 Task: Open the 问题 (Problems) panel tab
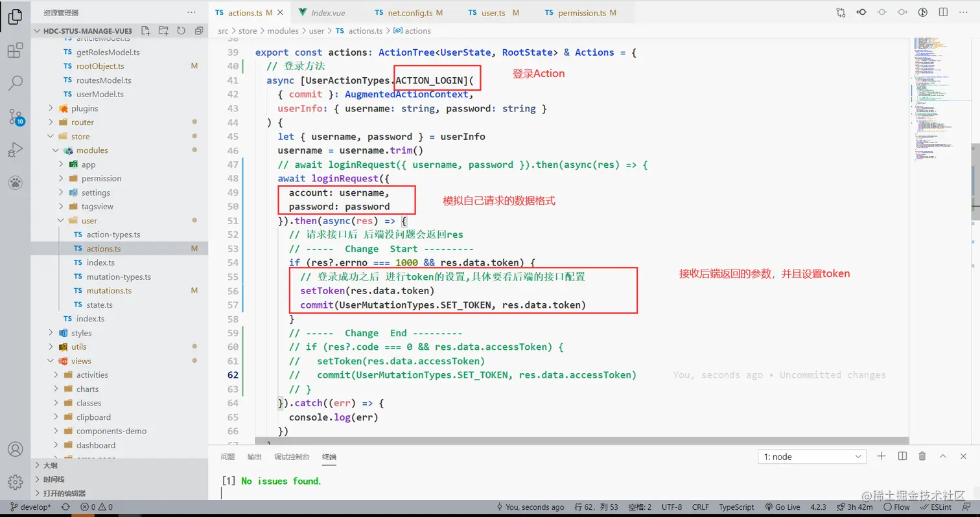pyautogui.click(x=227, y=457)
